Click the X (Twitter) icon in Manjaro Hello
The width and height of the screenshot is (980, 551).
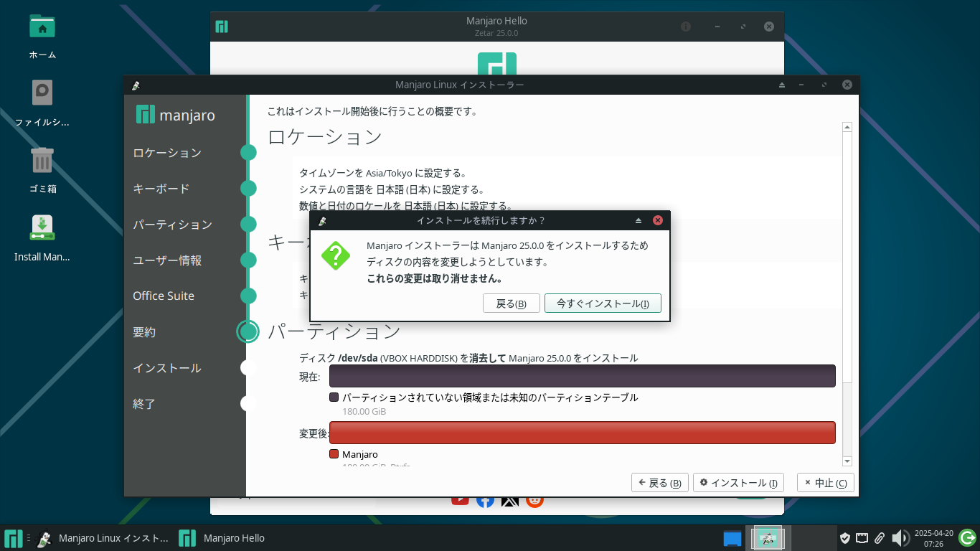pos(510,499)
